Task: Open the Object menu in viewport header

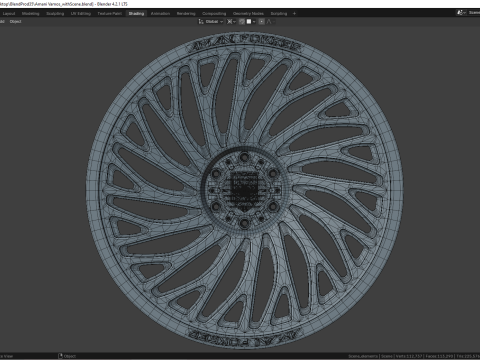Action: tap(15, 22)
